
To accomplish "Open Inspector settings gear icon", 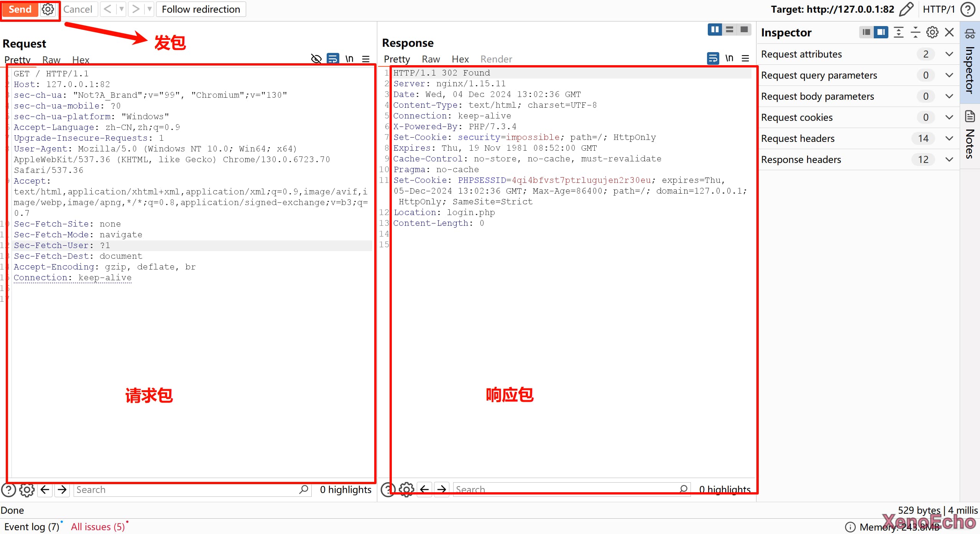I will pos(932,32).
